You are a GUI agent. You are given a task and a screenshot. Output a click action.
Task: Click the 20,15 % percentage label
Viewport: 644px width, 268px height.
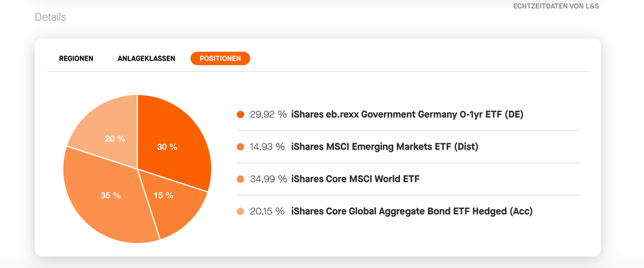(267, 212)
